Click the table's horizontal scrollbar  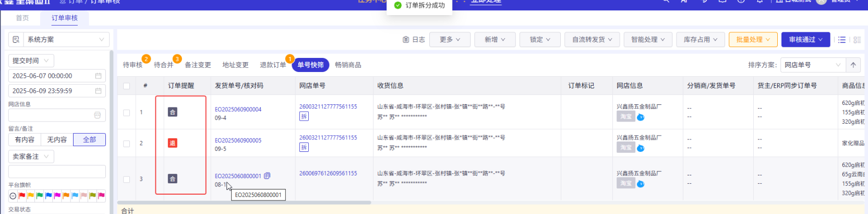(244, 203)
